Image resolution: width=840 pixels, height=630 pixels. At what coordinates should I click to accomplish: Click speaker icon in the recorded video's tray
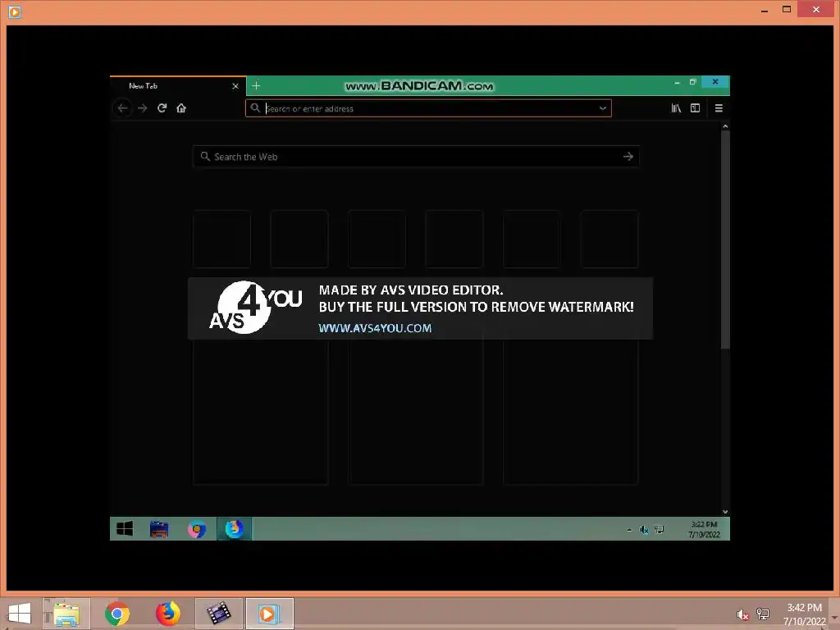click(644, 530)
